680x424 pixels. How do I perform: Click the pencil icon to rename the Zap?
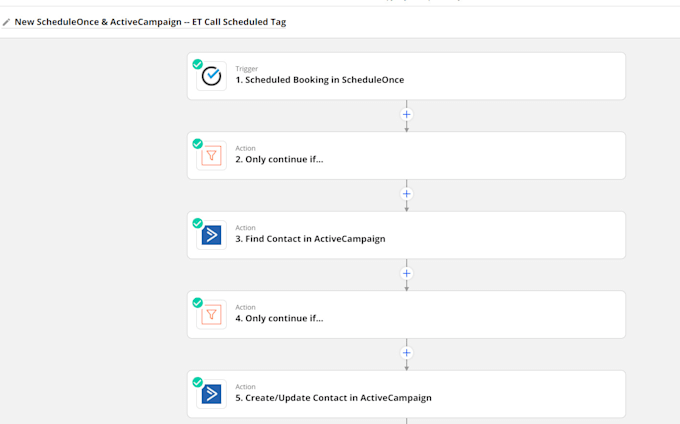[x=6, y=22]
